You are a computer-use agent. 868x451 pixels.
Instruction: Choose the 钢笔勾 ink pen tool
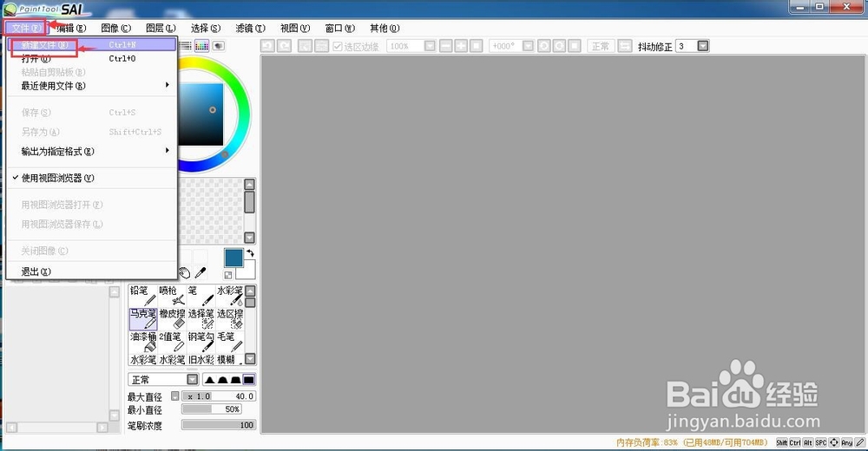coord(201,342)
